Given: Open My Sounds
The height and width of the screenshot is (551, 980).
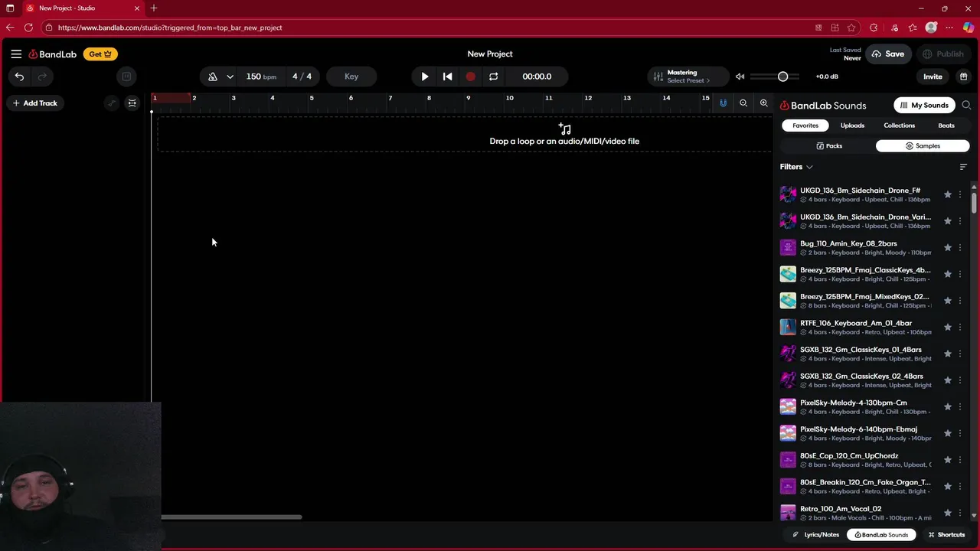Looking at the screenshot, I should coord(925,106).
